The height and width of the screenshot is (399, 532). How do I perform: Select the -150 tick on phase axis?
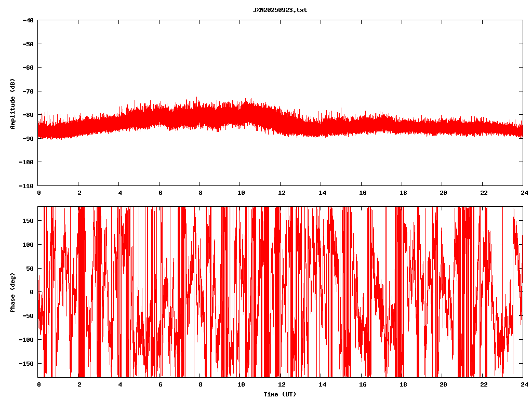pos(26,363)
